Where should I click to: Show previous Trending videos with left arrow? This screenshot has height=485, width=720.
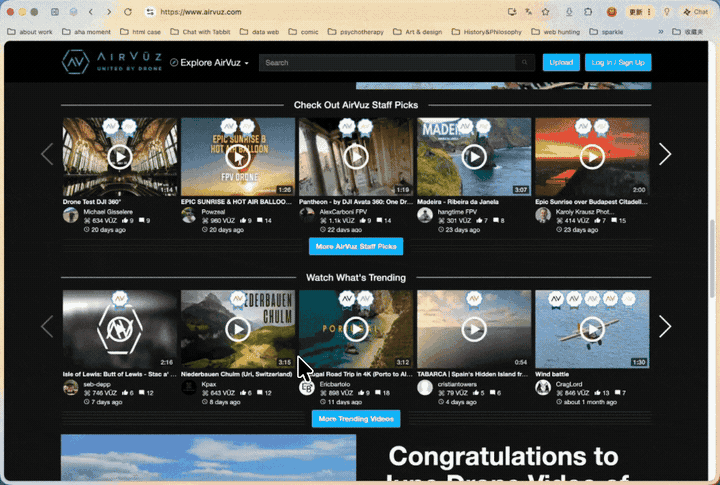click(47, 327)
